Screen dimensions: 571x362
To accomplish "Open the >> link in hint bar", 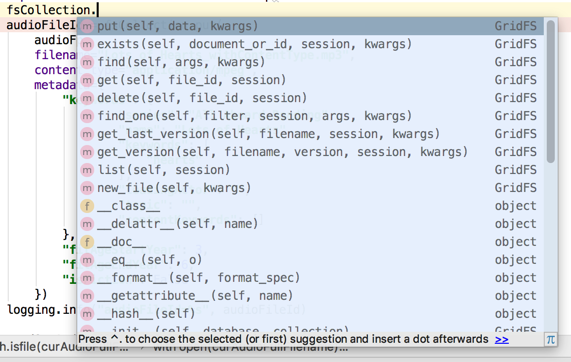I will coord(501,339).
